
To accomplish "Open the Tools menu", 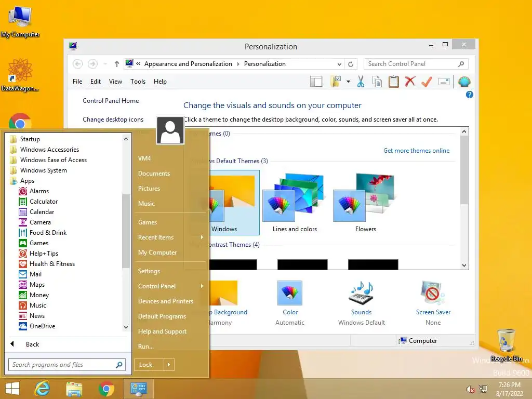I will 138,82.
